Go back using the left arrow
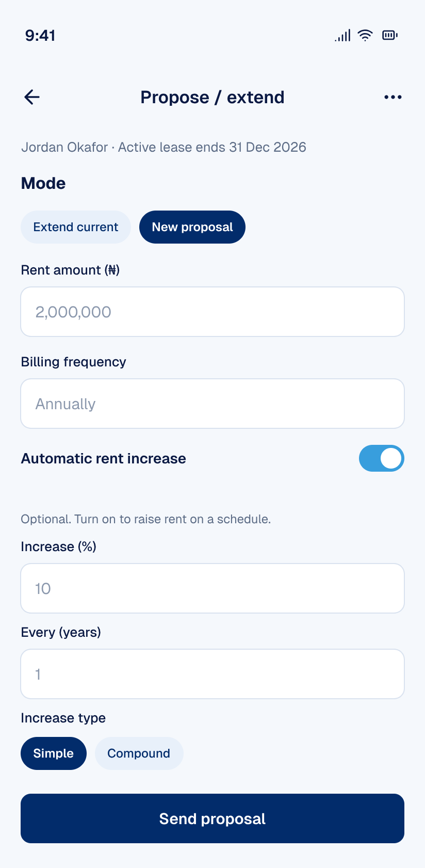 click(32, 97)
